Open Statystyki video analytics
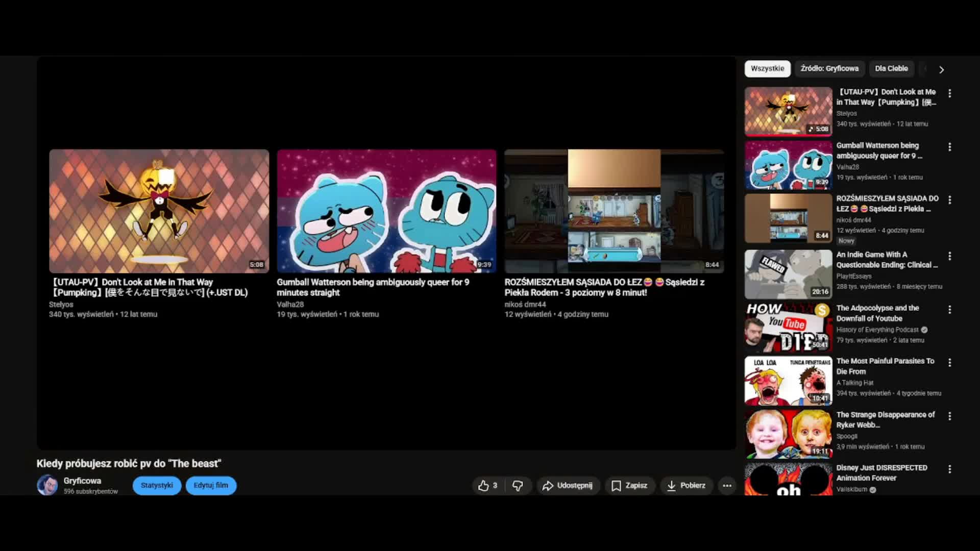The width and height of the screenshot is (980, 551). 157,486
